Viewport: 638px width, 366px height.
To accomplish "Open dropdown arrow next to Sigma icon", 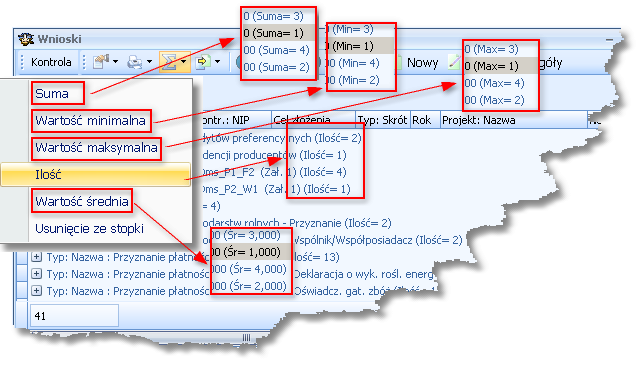I will coord(184,62).
